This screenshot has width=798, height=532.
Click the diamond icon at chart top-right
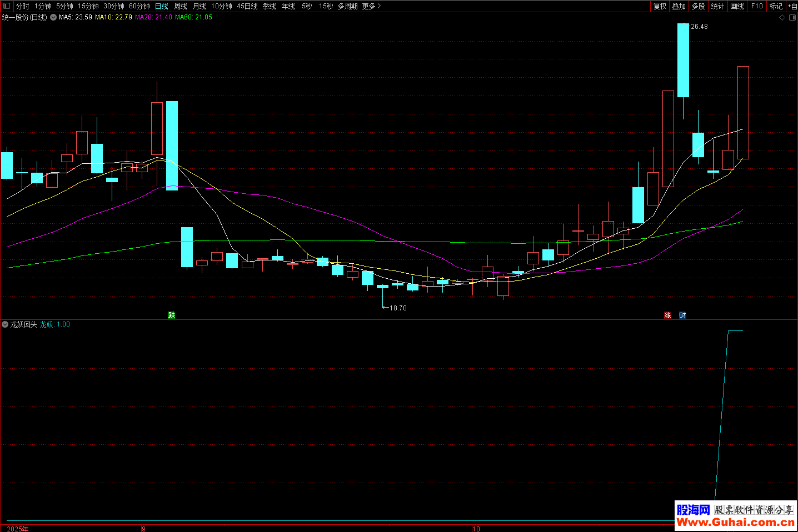(x=782, y=18)
